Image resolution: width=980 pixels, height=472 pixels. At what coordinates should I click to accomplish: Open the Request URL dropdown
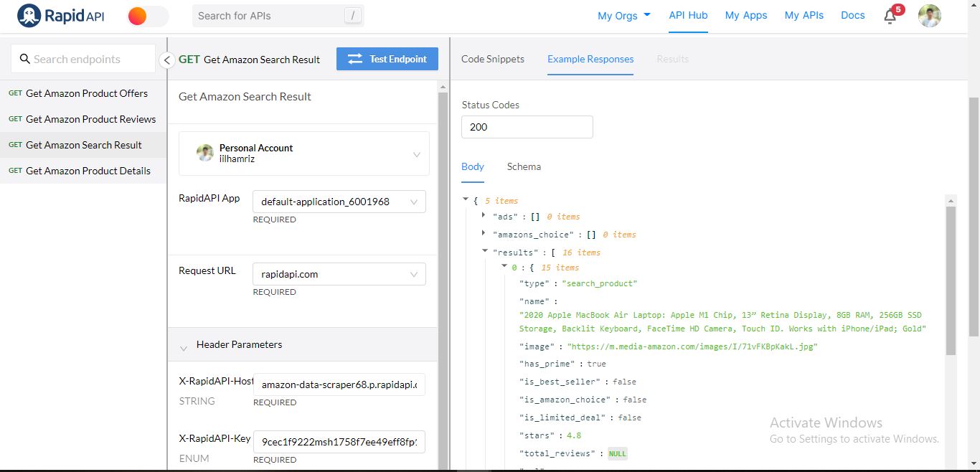[x=339, y=274]
